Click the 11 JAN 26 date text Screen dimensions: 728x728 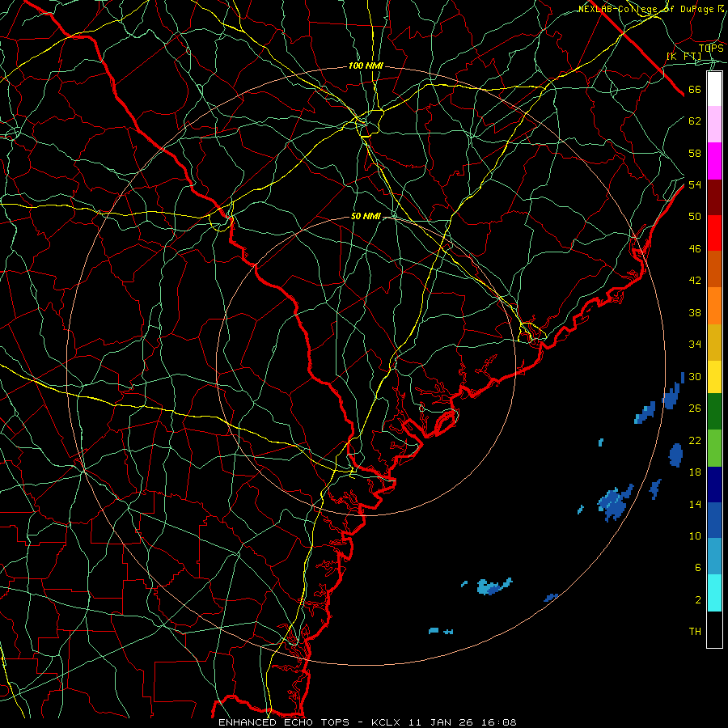coord(441,722)
